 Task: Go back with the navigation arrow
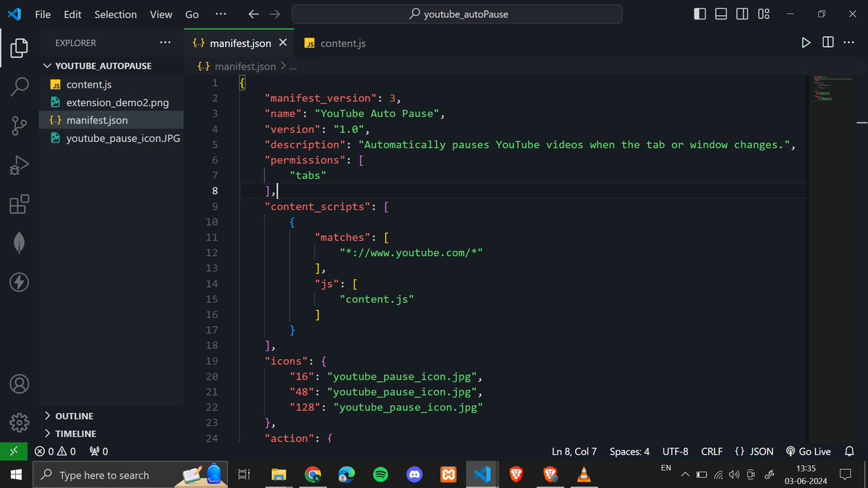coord(253,14)
